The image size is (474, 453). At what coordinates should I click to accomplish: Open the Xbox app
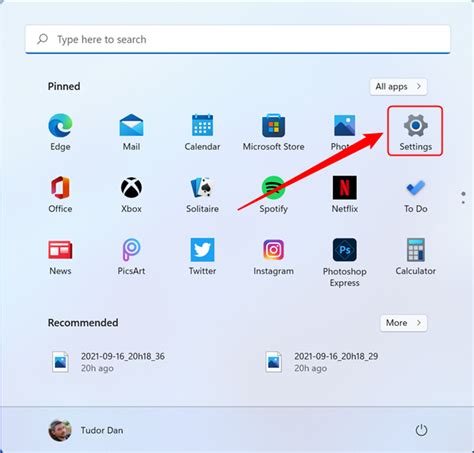(x=131, y=194)
